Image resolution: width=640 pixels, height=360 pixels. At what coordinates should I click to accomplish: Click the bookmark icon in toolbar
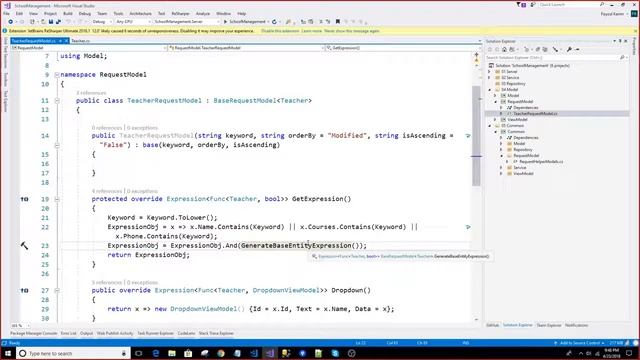pyautogui.click(x=338, y=22)
